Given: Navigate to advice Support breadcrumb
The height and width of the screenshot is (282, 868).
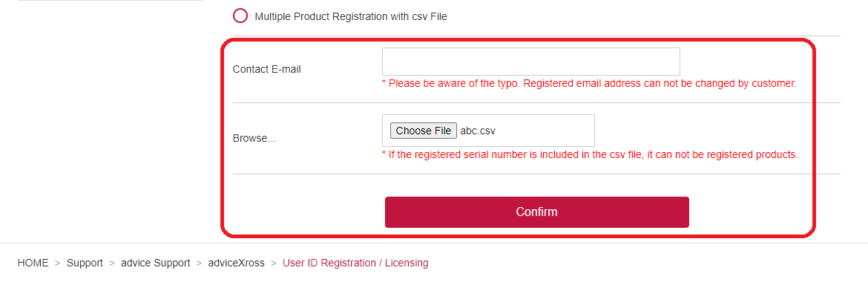Looking at the screenshot, I should click(156, 263).
